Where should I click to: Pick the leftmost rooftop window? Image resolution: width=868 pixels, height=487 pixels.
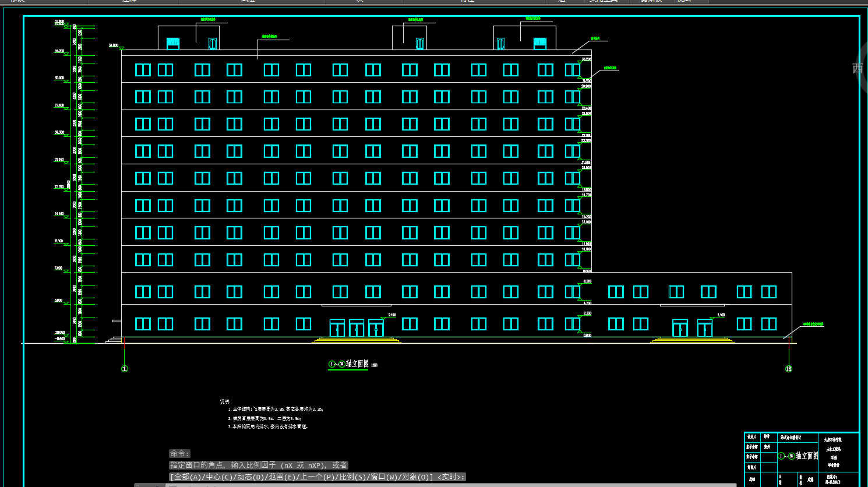[173, 44]
